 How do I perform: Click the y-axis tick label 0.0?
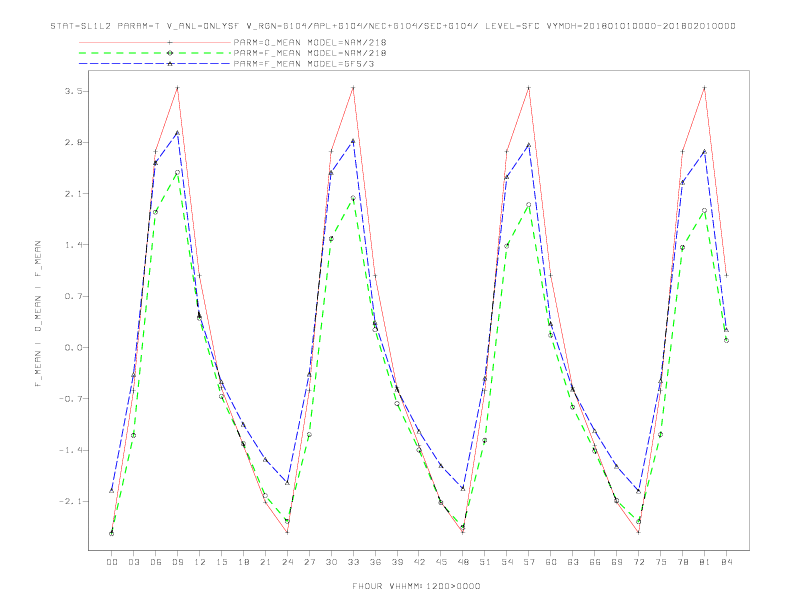[x=74, y=347]
